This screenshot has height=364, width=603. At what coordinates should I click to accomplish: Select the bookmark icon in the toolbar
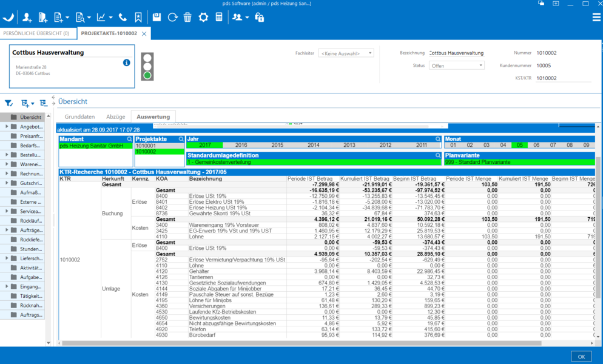(138, 17)
